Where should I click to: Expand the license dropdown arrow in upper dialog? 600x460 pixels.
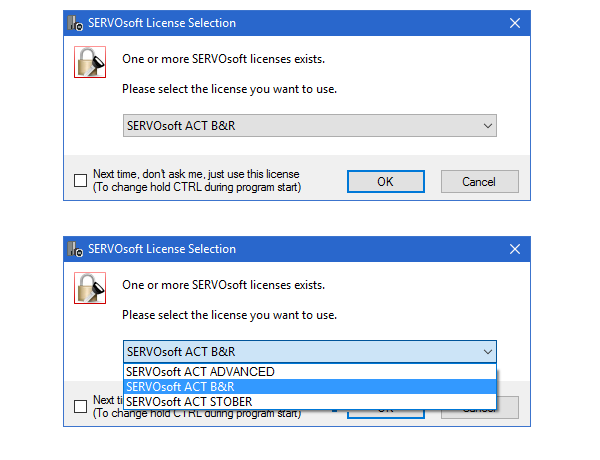pos(487,126)
